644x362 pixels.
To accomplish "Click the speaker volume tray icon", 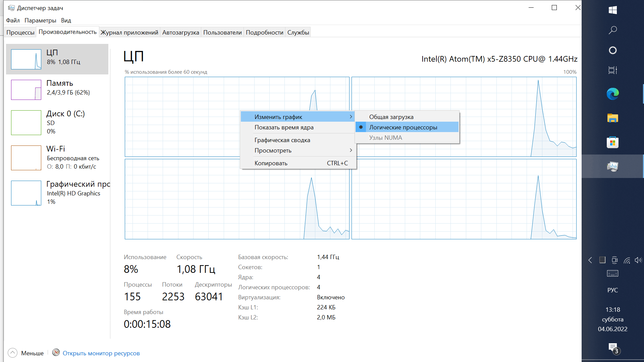I will point(638,260).
